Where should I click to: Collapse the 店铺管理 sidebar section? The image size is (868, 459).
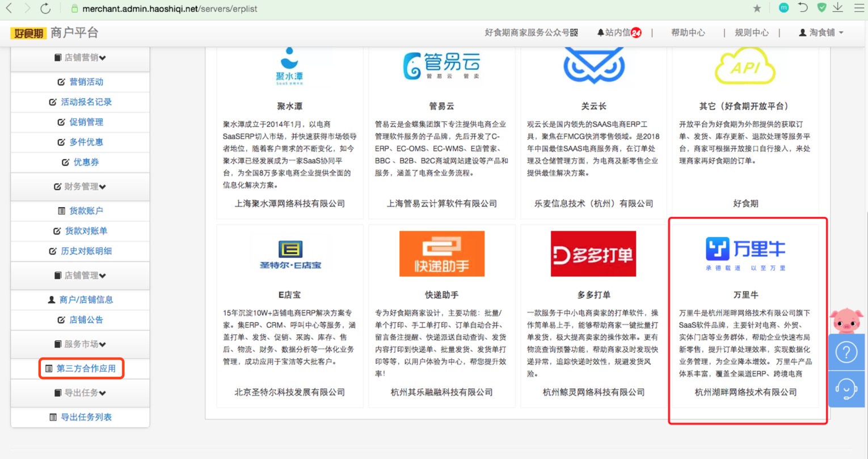click(x=80, y=276)
